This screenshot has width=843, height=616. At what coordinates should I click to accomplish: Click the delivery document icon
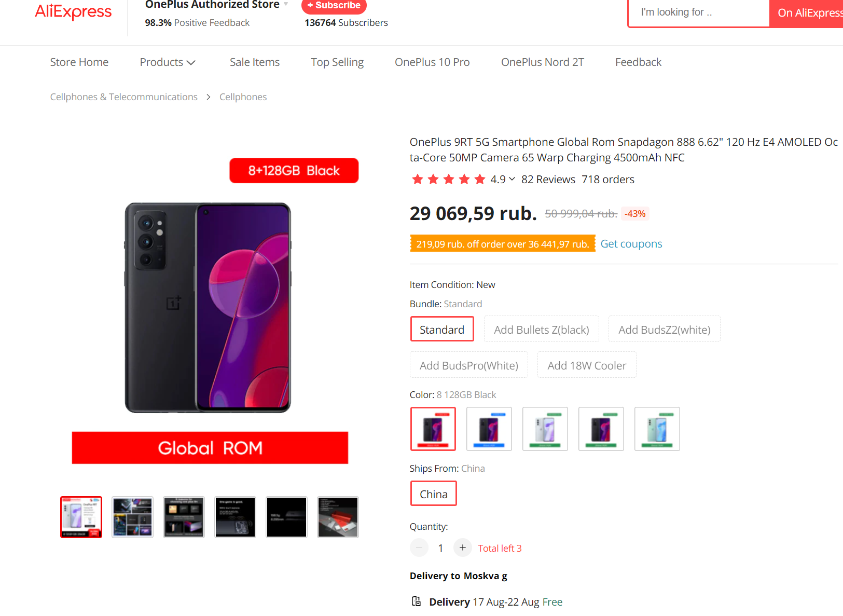tap(416, 601)
